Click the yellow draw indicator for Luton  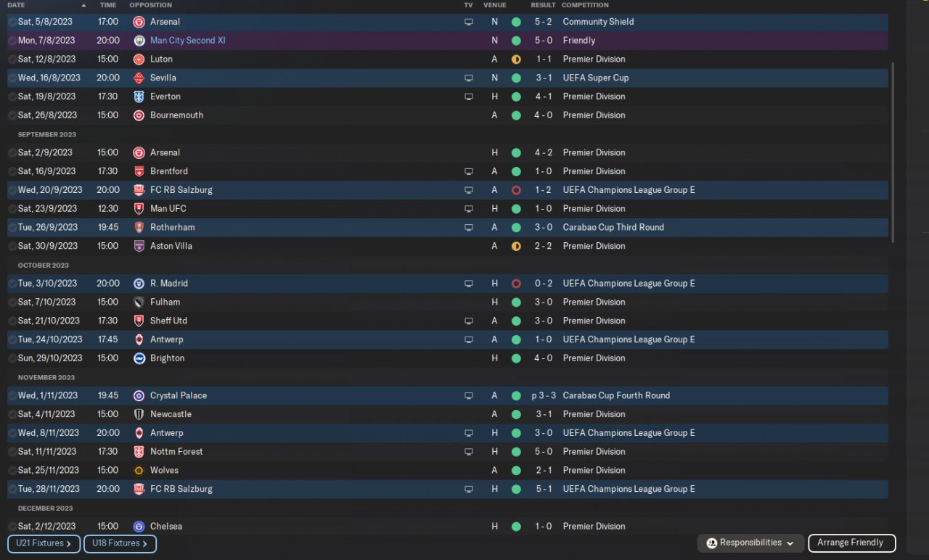516,59
